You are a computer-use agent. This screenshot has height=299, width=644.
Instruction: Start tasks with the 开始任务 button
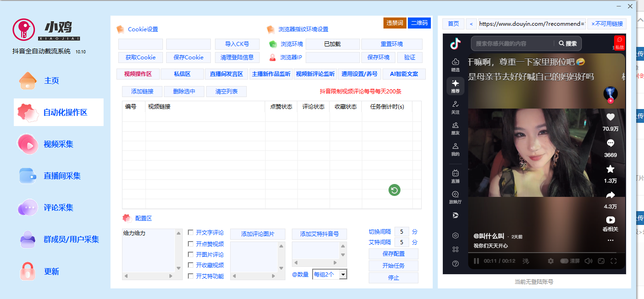coord(393,265)
